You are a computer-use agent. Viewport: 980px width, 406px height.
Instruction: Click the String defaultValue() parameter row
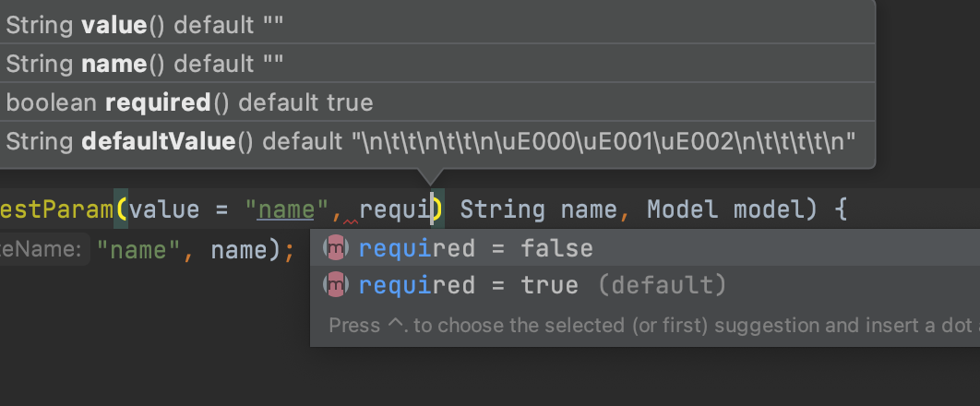pos(437,142)
